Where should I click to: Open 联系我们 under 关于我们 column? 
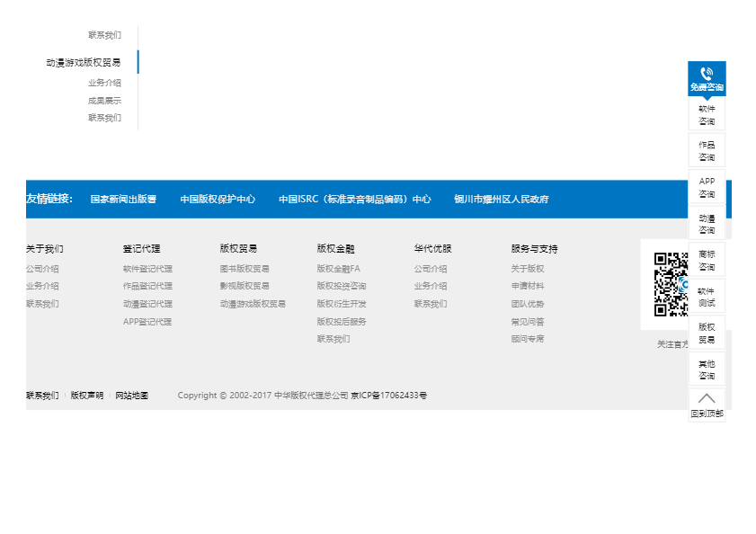[42, 304]
